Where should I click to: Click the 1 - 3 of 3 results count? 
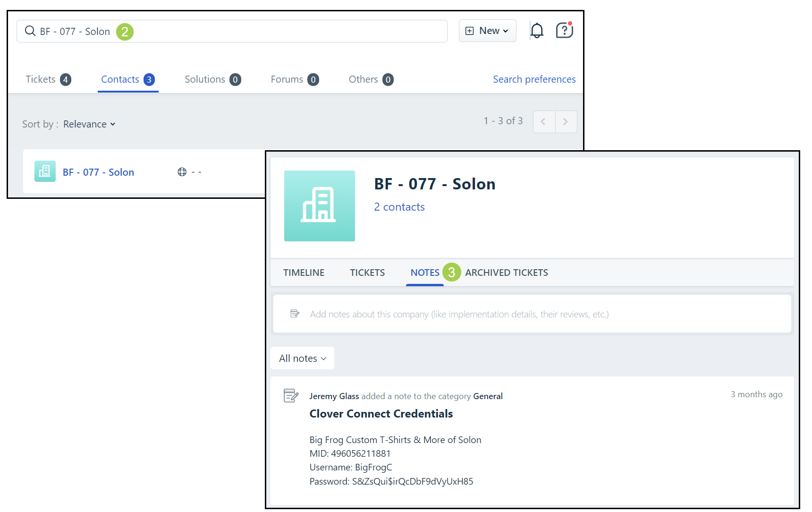503,121
